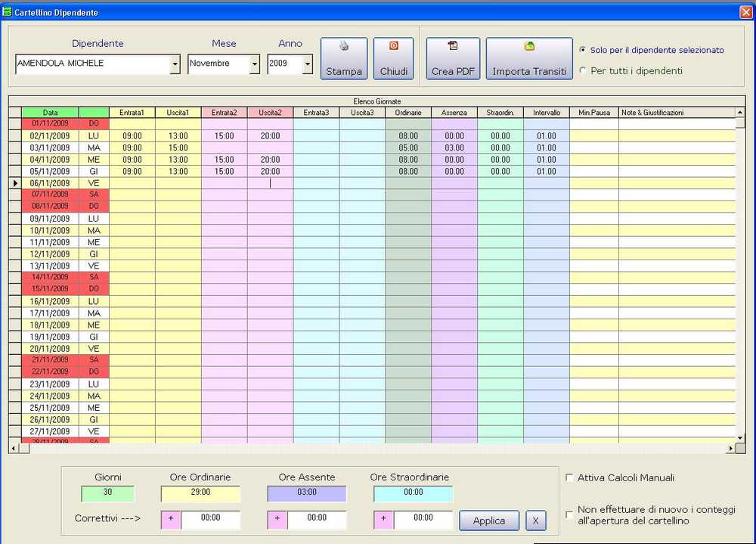Select 'Per tutti i dipendenti' radio option

(x=582, y=70)
